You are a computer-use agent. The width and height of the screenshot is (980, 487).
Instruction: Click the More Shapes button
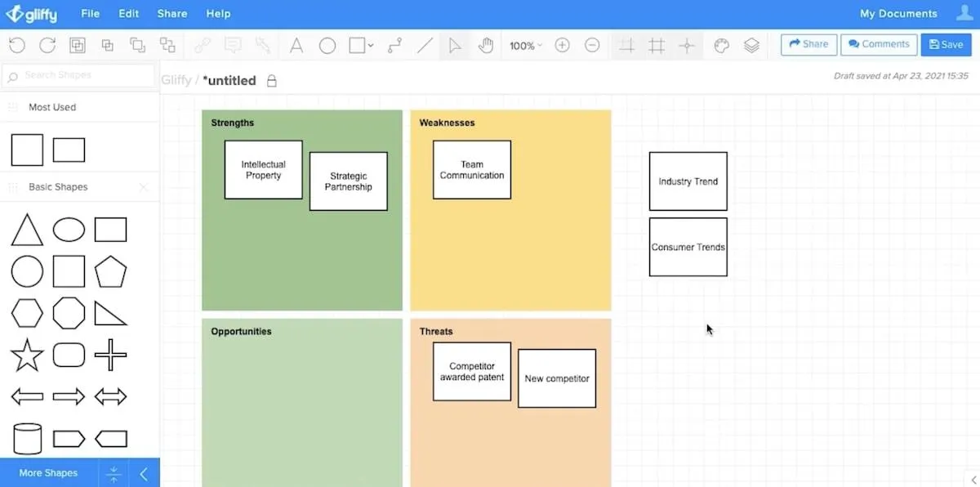[x=48, y=473]
